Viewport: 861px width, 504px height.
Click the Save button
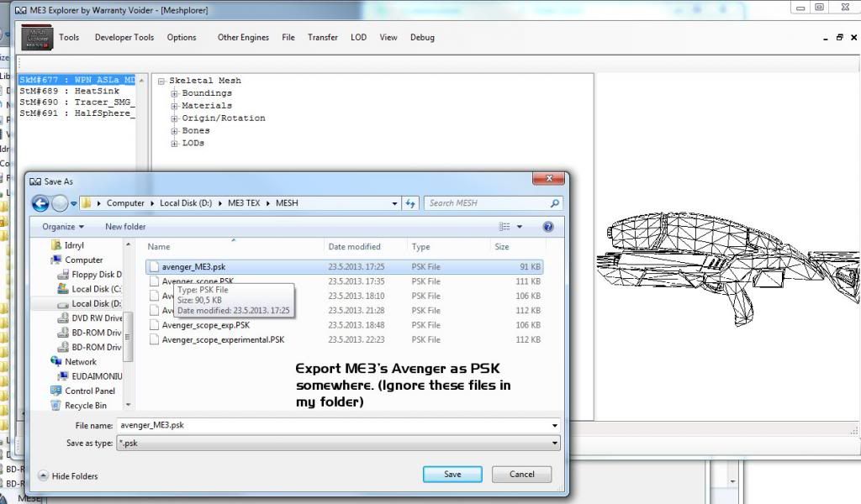pos(452,475)
